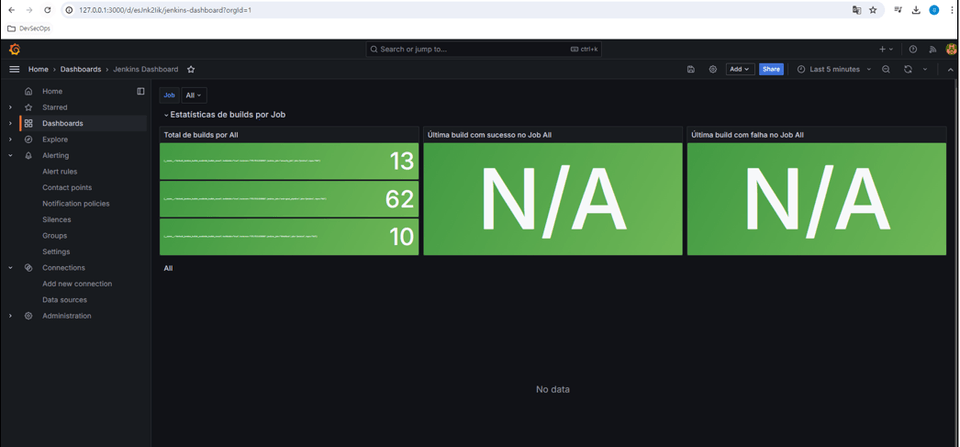Open Data sources item
Image resolution: width=960 pixels, height=447 pixels.
click(64, 300)
